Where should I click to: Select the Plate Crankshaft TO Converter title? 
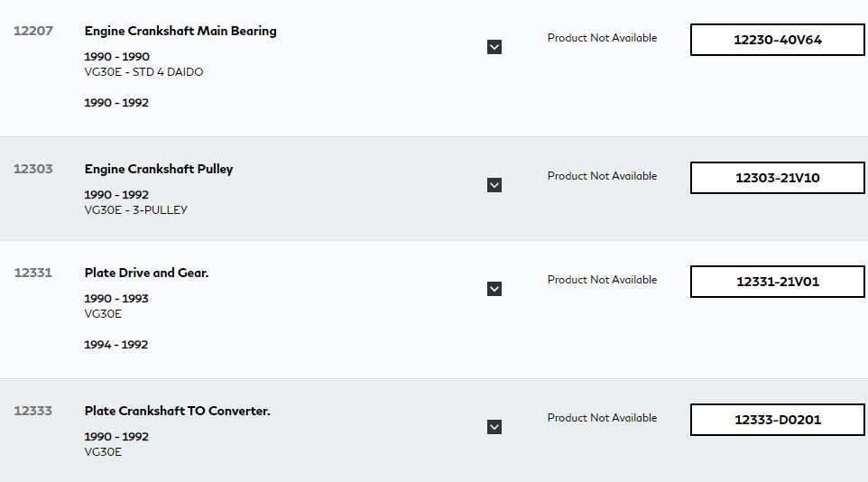click(177, 411)
